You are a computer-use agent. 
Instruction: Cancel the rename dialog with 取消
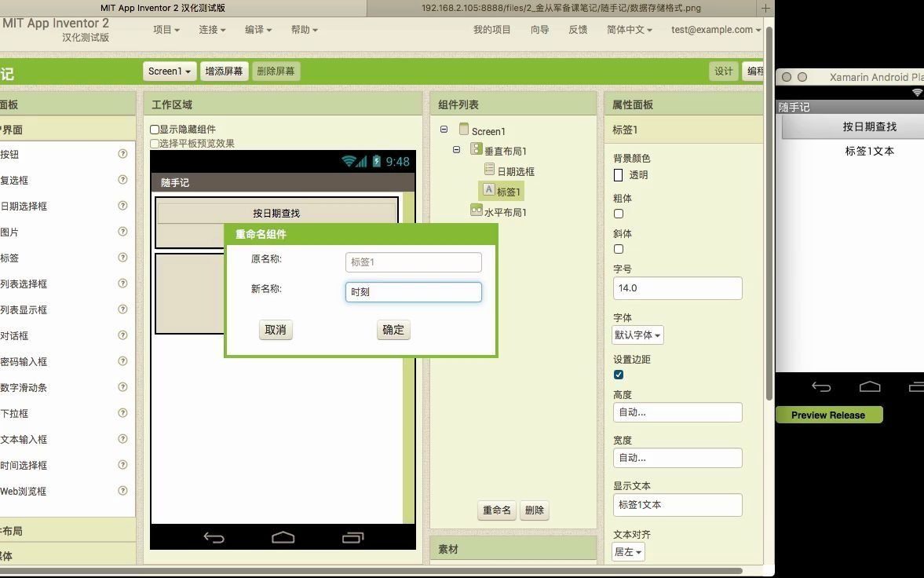coord(275,330)
